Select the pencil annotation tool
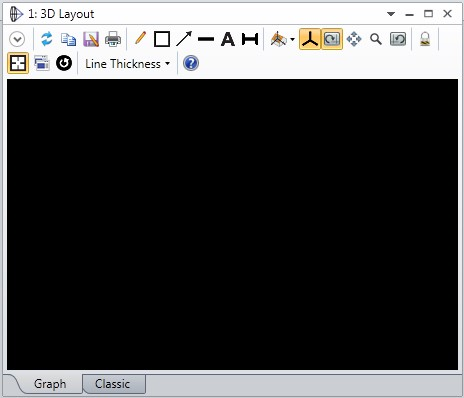This screenshot has height=398, width=464. pos(140,38)
